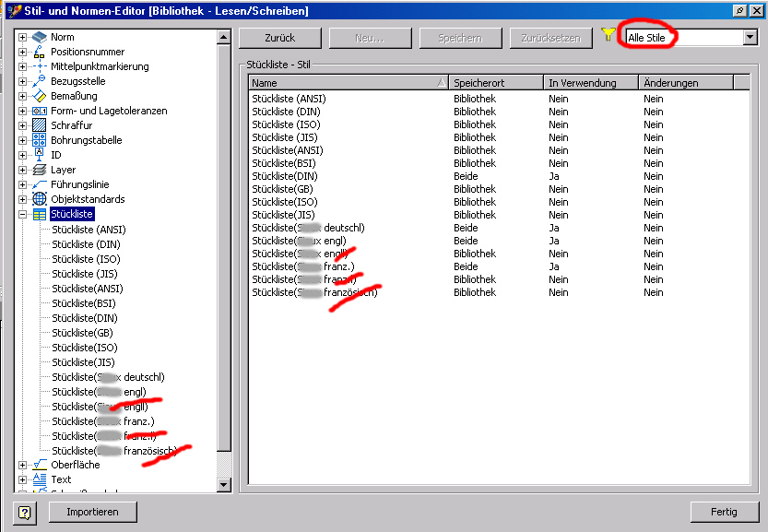Click the Objektstandards globe icon

pos(39,199)
